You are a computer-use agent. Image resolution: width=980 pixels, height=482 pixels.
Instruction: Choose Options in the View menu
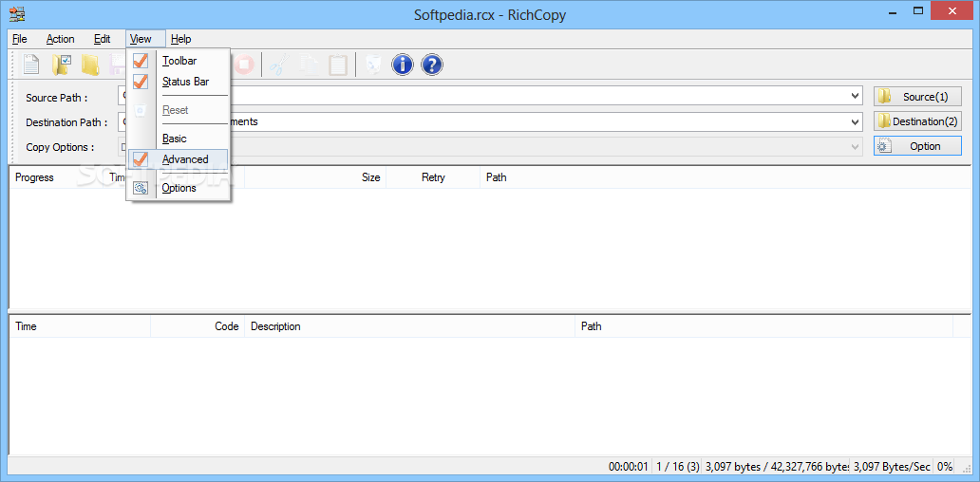tap(179, 188)
